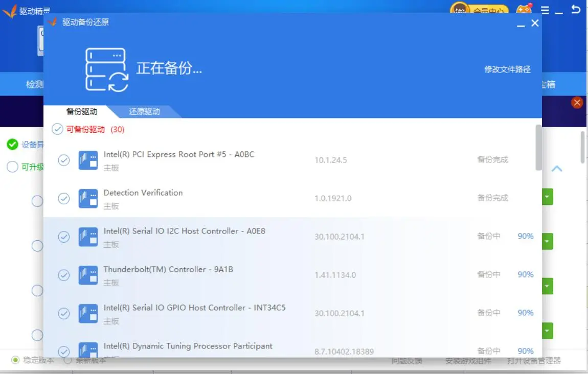Select the 稳定版本 radio button
The image size is (588, 374).
pyautogui.click(x=16, y=360)
